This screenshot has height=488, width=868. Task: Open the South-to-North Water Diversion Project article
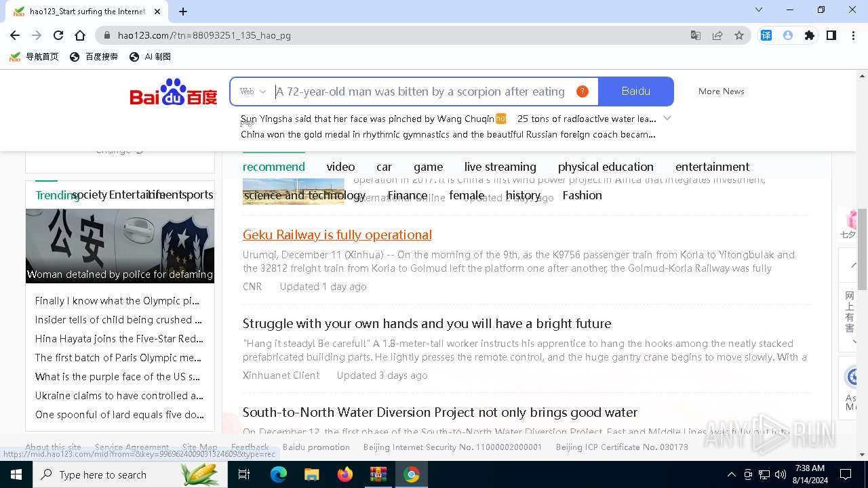(x=440, y=412)
